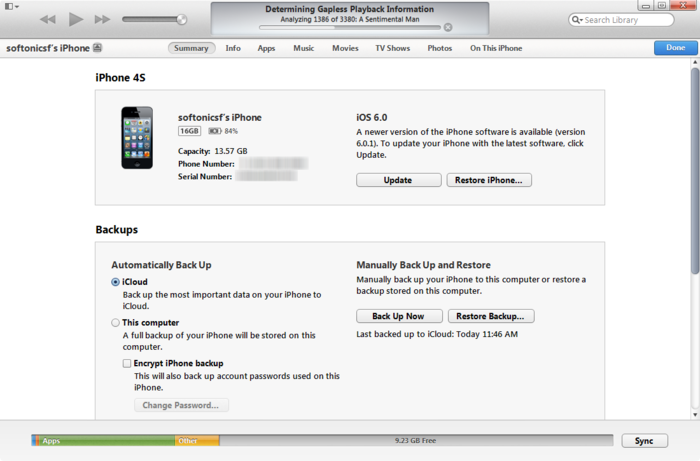Click the iOS 6.0 version heading

(x=371, y=117)
